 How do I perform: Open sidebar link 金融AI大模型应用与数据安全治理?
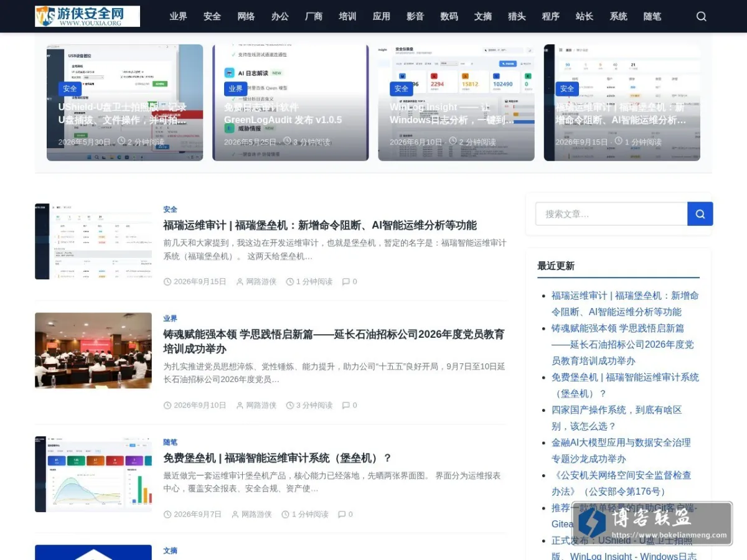[621, 450]
